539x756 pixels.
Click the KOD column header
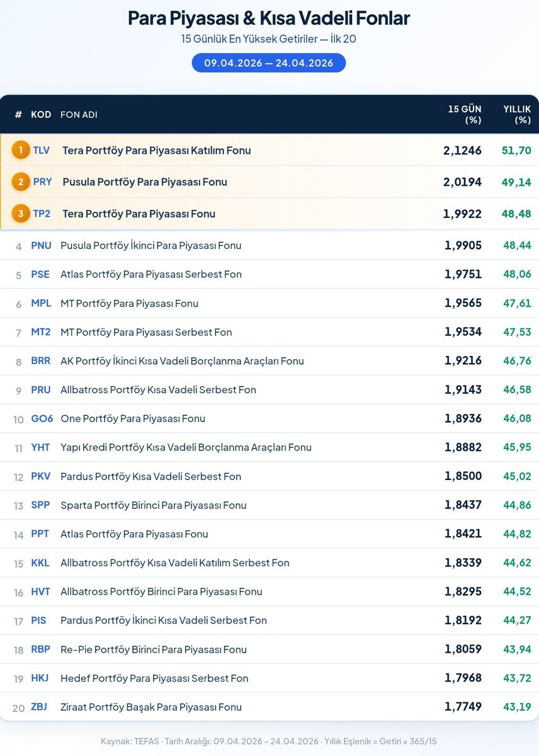41,115
